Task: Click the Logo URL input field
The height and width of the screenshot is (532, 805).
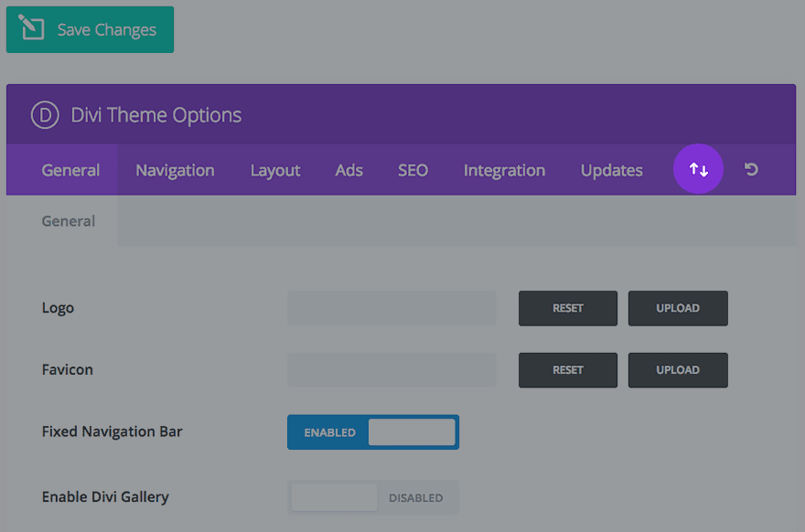Action: coord(392,308)
